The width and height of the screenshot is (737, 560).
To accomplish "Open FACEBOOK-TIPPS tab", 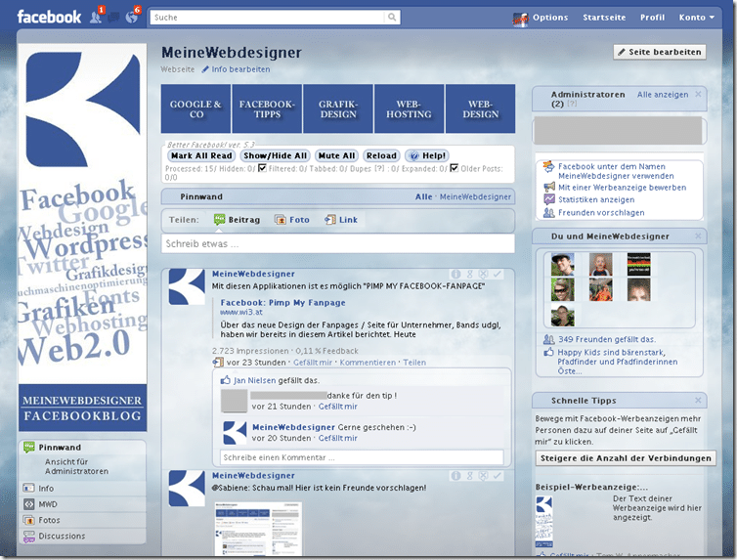I will coord(267,109).
